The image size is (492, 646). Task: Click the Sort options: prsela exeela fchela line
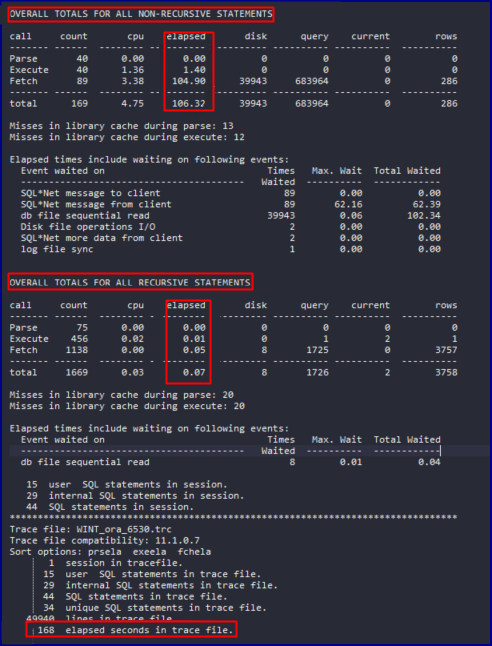click(110, 552)
